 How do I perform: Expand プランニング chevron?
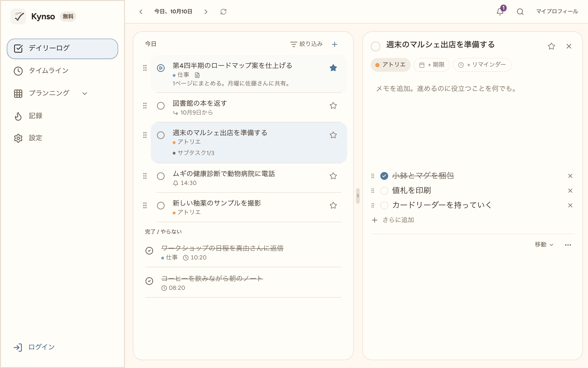point(85,93)
